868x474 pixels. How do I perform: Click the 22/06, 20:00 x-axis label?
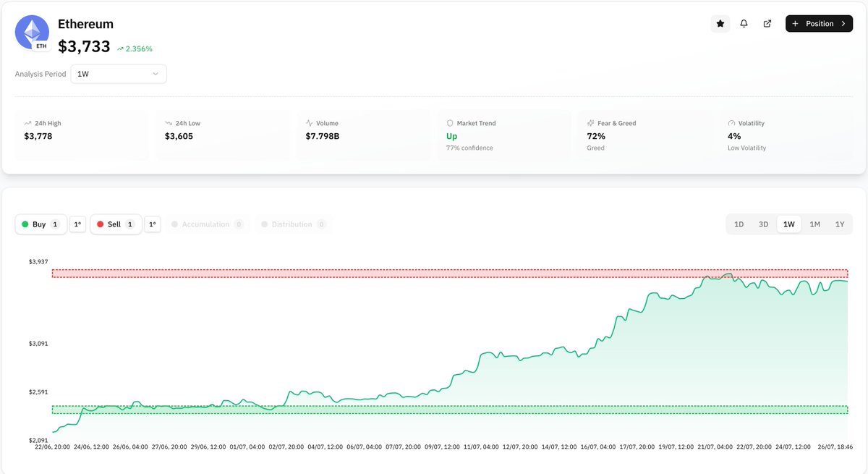[x=52, y=447]
